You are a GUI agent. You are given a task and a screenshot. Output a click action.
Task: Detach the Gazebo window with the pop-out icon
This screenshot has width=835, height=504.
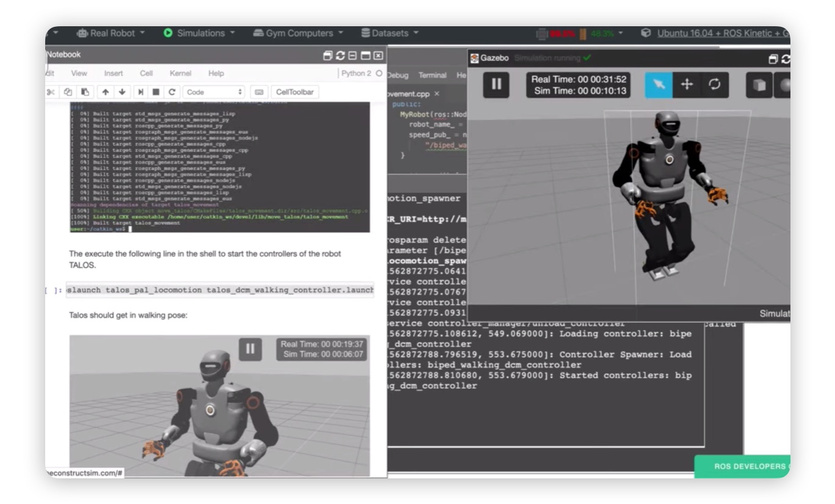[773, 59]
